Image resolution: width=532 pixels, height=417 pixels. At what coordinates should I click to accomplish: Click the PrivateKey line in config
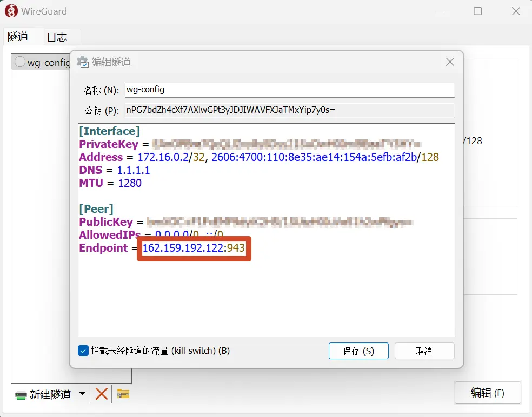(250, 144)
